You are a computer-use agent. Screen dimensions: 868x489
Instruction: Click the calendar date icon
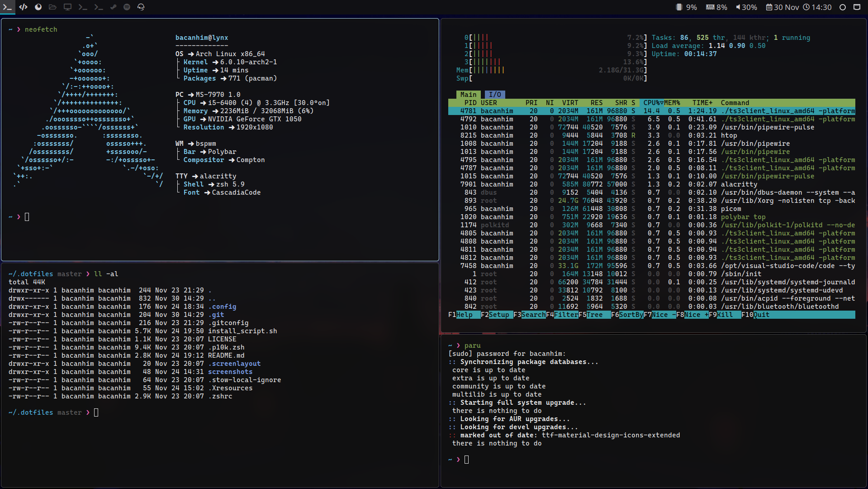pyautogui.click(x=769, y=7)
